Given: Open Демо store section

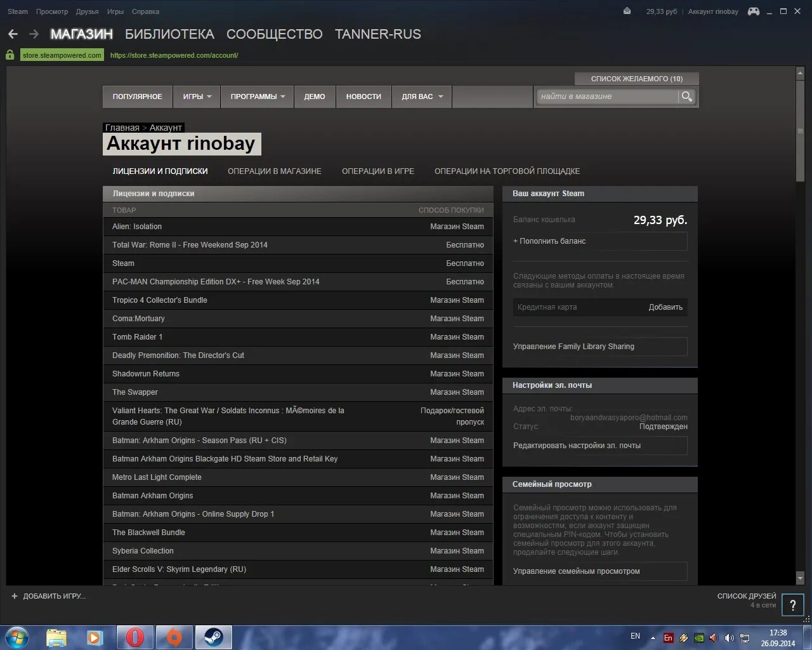Looking at the screenshot, I should 315,96.
